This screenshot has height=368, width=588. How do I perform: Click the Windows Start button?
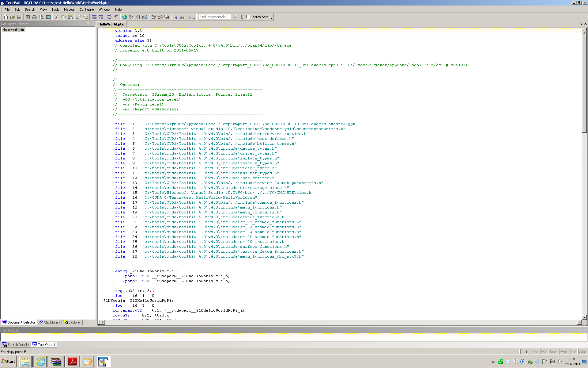[9, 362]
